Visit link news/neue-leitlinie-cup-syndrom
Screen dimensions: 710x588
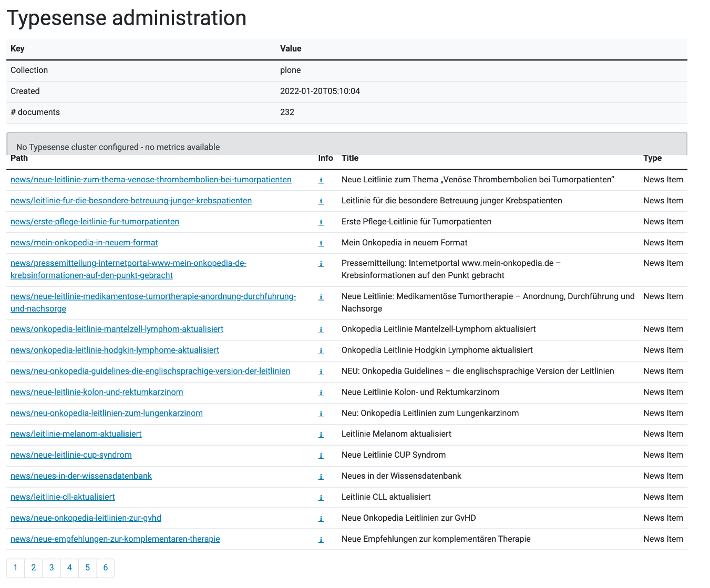coord(71,455)
